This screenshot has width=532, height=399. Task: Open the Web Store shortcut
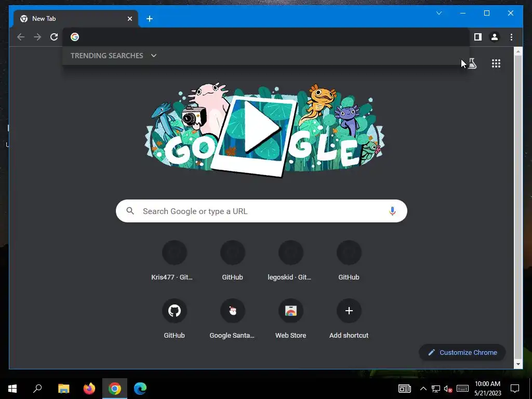tap(290, 318)
